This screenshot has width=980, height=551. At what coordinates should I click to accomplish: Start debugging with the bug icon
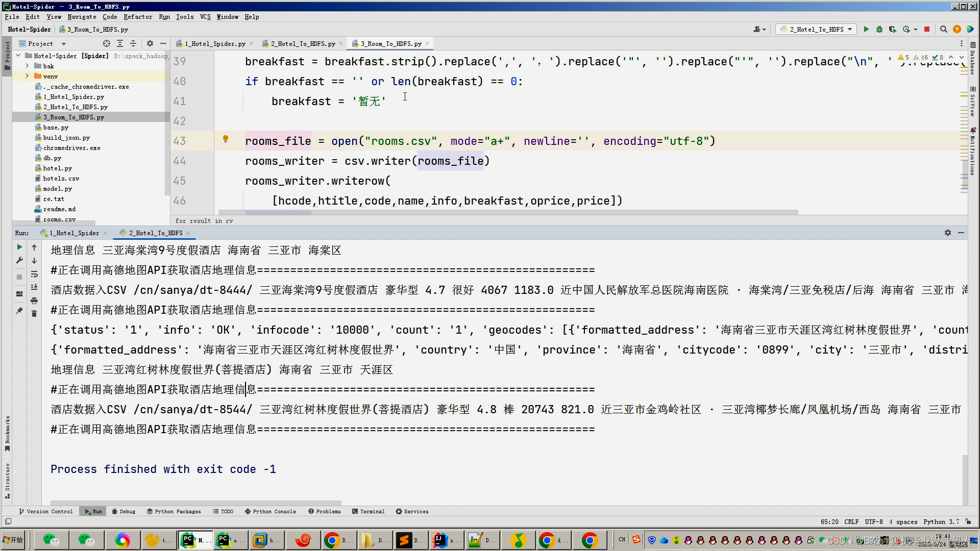(x=879, y=29)
